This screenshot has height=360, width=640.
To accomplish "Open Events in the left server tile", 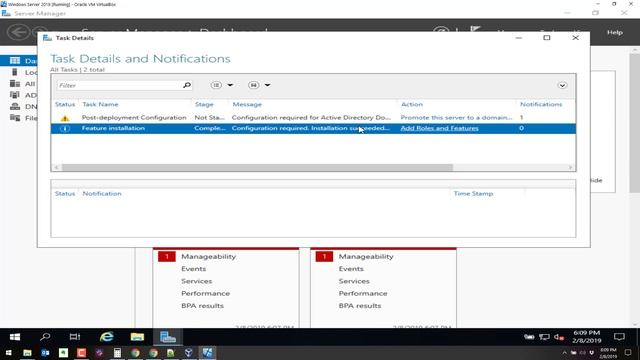I will click(x=193, y=269).
